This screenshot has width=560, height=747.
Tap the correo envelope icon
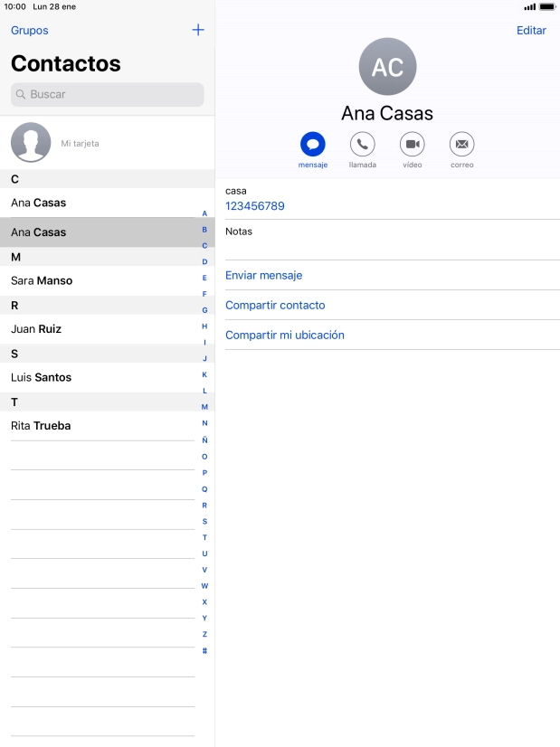pos(461,144)
